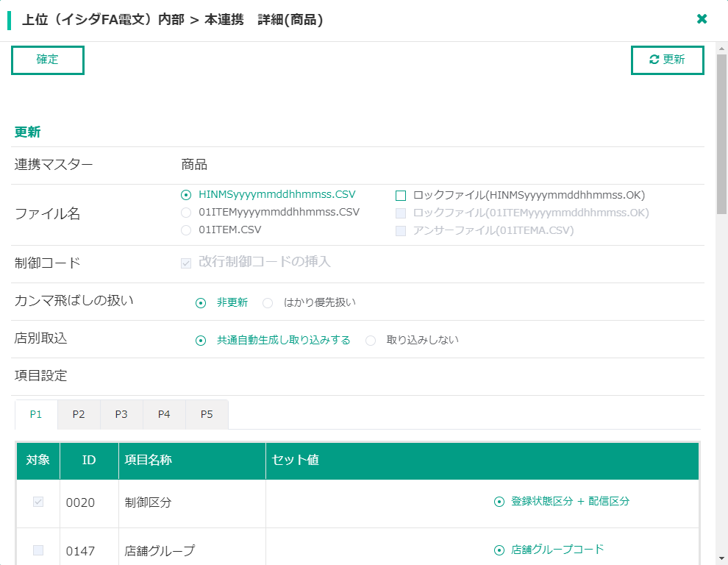
Task: Click the 商品 value of 連携マスター
Action: 194,165
